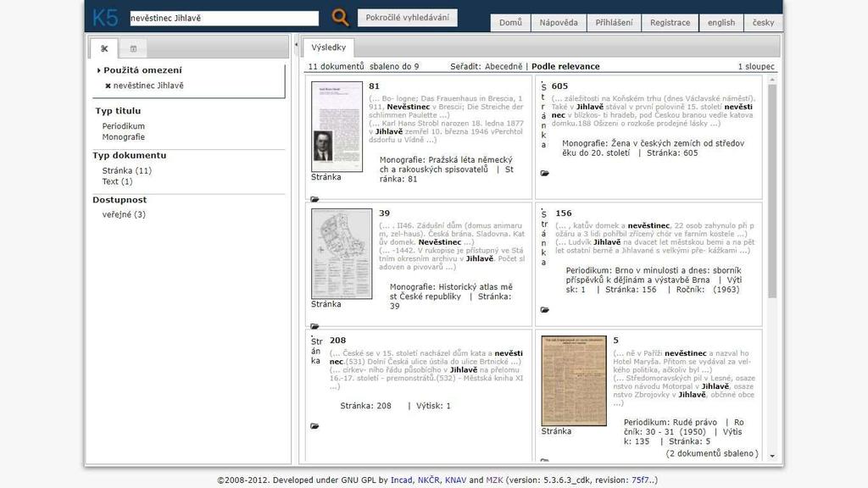This screenshot has width=868, height=488.
Task: Click the search input field
Action: click(224, 19)
